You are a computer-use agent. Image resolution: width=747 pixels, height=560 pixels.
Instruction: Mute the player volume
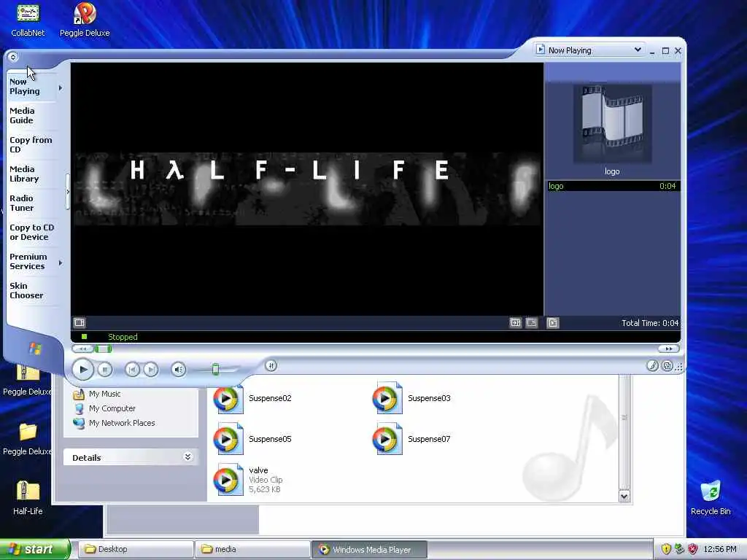coord(179,370)
